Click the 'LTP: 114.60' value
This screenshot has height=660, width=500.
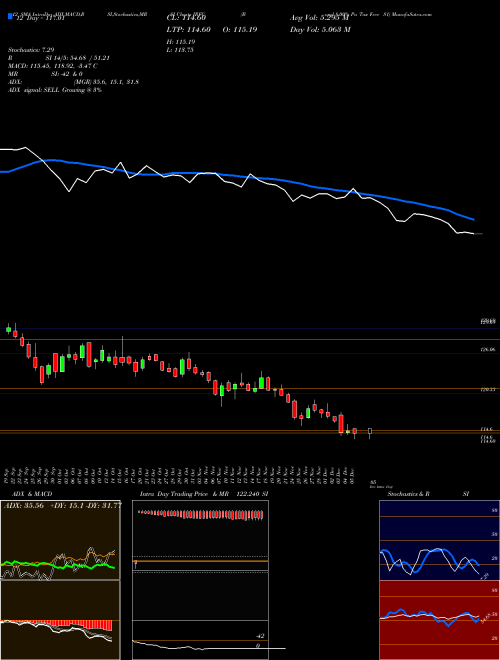point(191,29)
